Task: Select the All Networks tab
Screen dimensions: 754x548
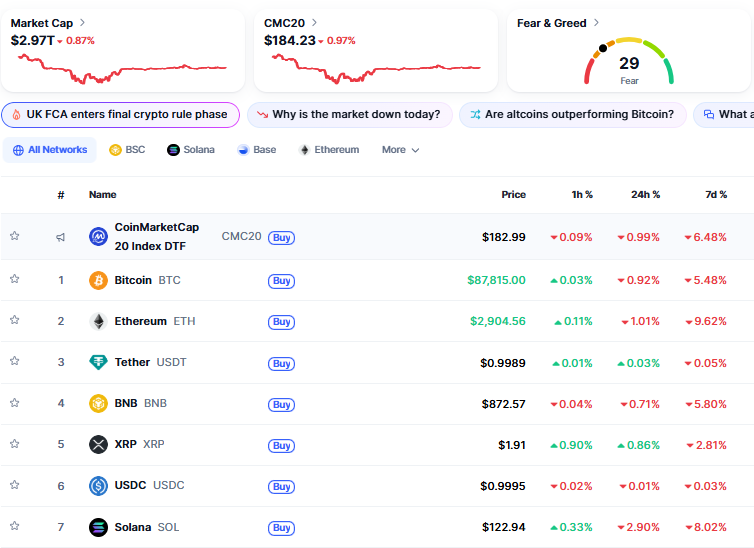Action: point(50,150)
